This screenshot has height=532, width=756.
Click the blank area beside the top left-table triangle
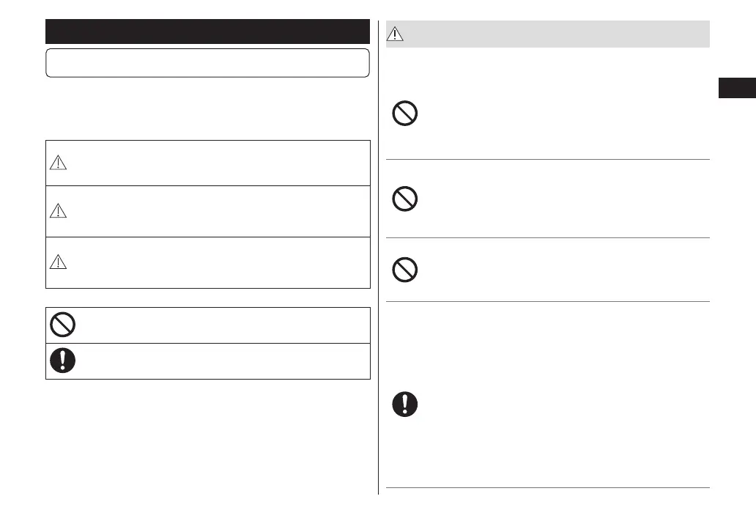click(x=220, y=163)
